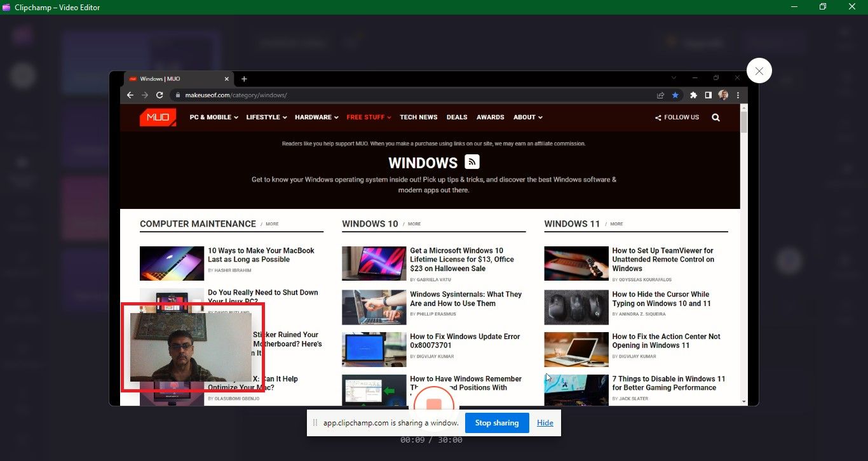This screenshot has width=868, height=461.
Task: Open the Hide the Cursor While Typing article
Action: [661, 298]
